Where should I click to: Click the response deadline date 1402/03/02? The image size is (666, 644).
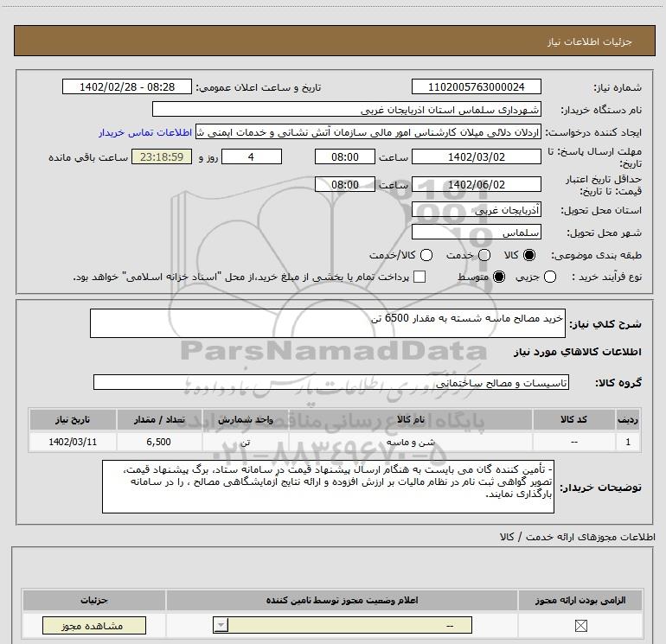point(476,156)
